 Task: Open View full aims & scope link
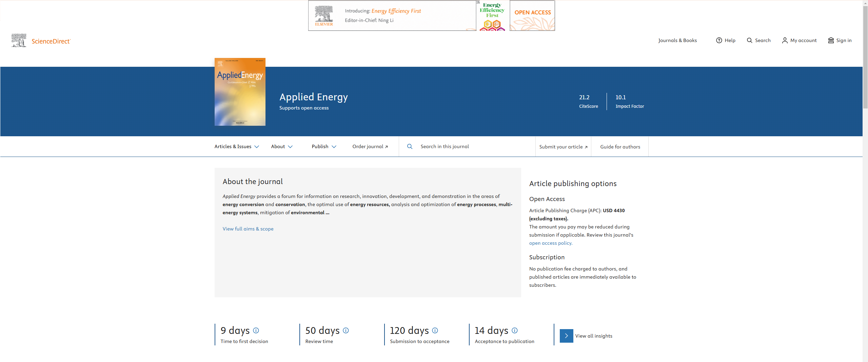248,229
